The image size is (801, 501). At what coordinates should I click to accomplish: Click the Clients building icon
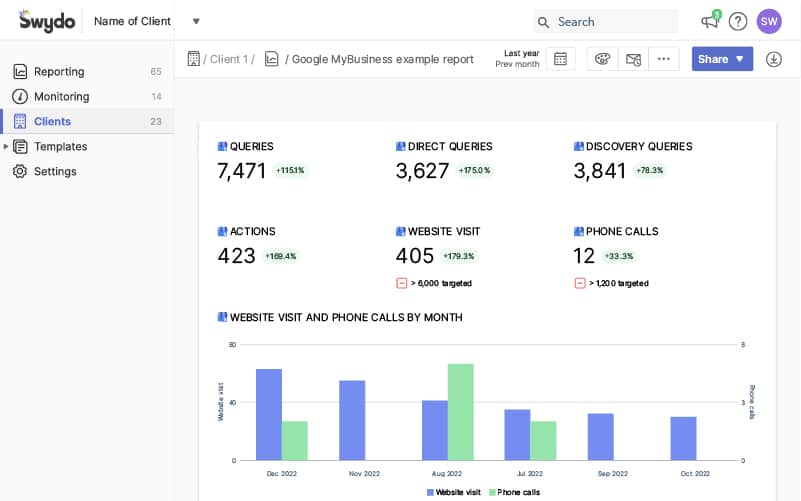point(20,122)
